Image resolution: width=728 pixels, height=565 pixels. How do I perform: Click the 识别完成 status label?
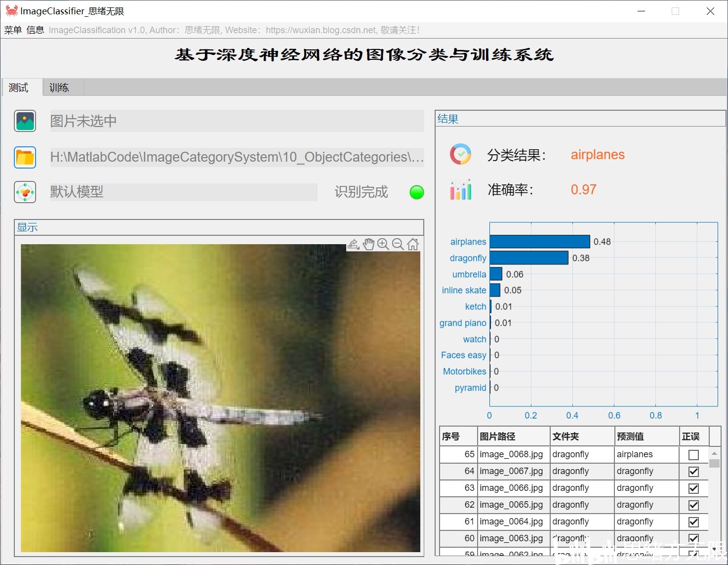pos(362,192)
